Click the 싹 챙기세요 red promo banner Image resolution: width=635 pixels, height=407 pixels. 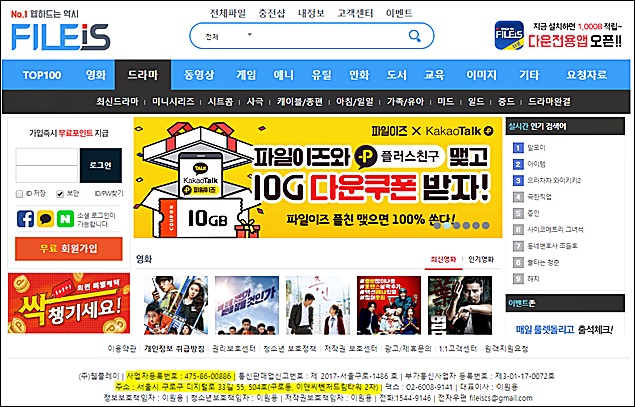(x=69, y=303)
